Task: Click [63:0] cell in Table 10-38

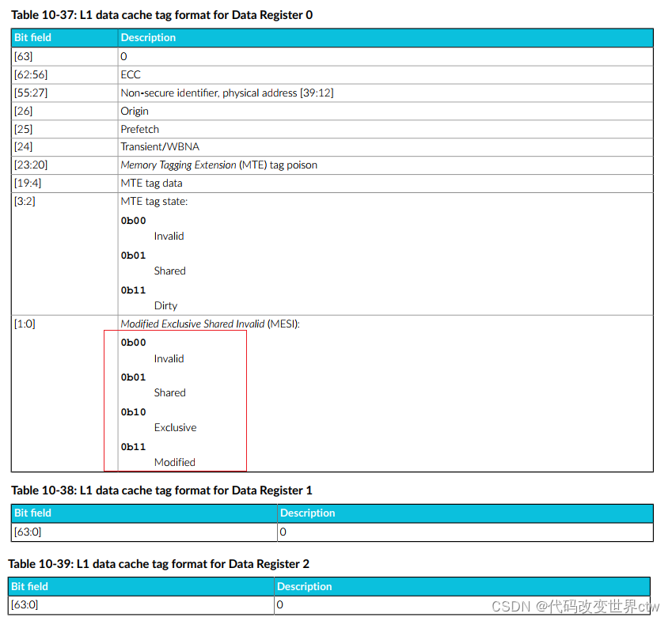Action: [x=144, y=532]
